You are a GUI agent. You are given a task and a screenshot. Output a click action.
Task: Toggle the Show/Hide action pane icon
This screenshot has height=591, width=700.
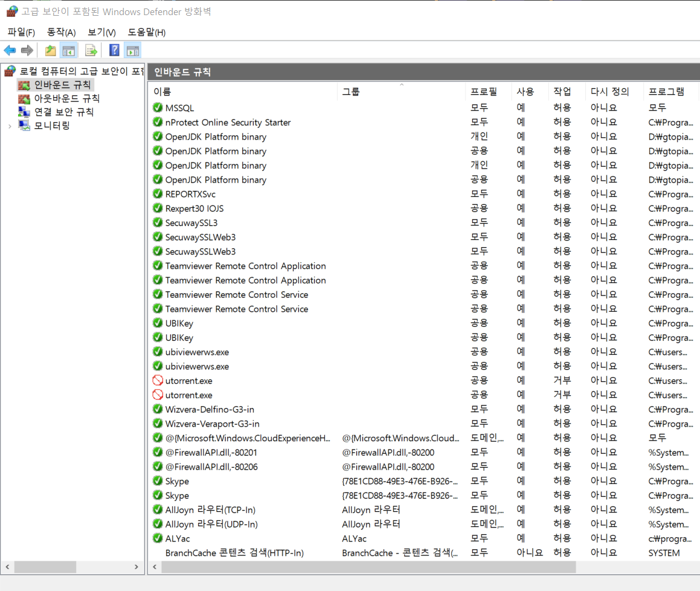coord(133,51)
